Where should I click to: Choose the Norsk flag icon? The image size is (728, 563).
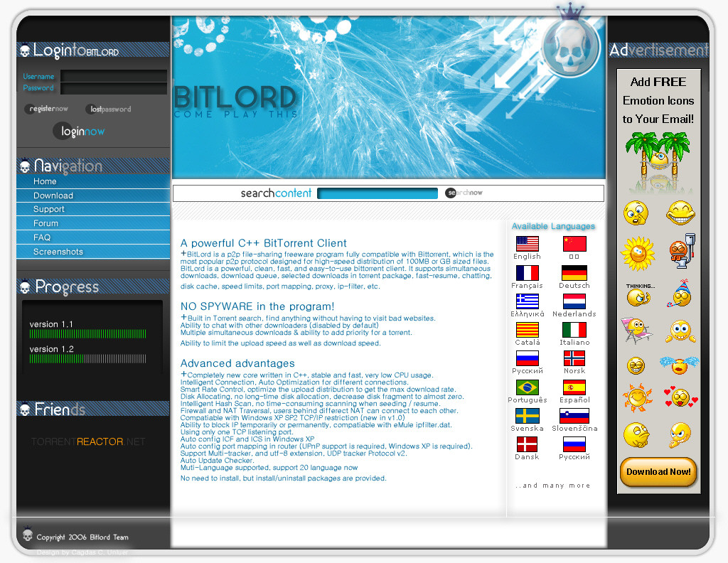click(x=574, y=358)
